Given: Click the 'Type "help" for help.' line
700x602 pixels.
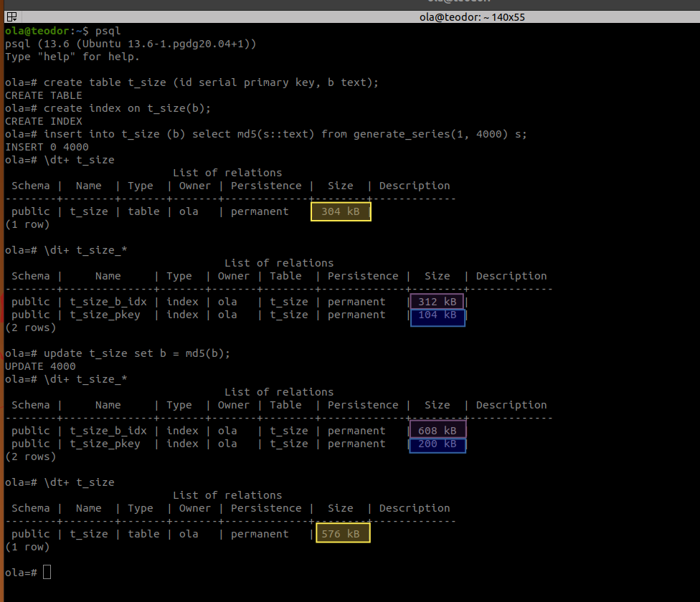Looking at the screenshot, I should pyautogui.click(x=72, y=57).
